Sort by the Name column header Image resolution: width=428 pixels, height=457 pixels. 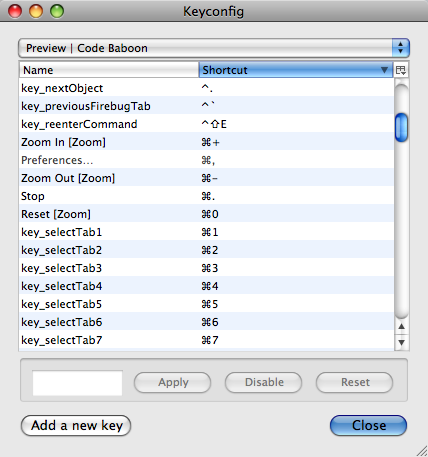pyautogui.click(x=109, y=70)
